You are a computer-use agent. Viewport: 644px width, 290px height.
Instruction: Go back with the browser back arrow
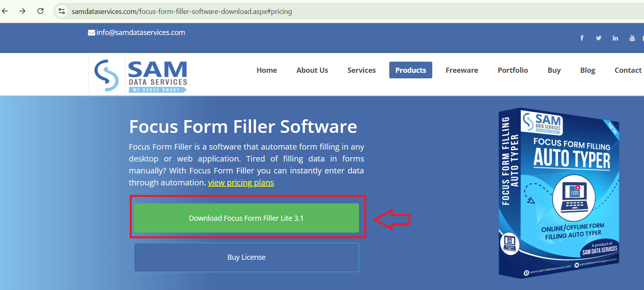pos(5,11)
